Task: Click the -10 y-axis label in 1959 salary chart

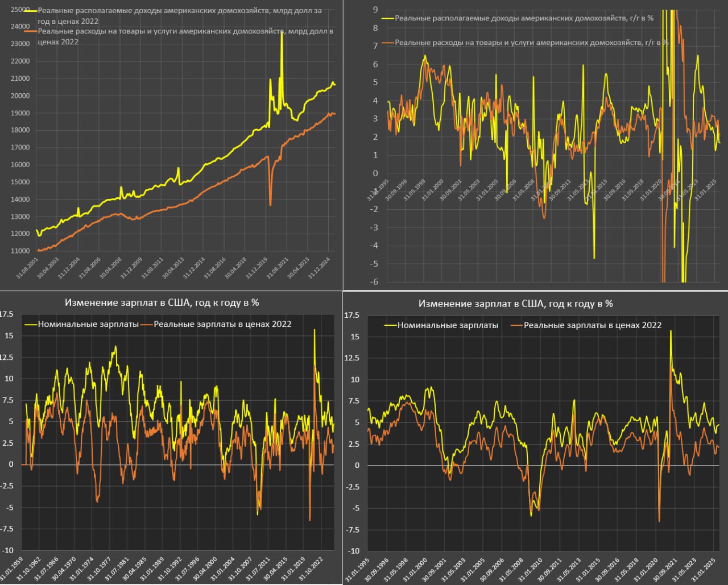Action: click(x=7, y=550)
